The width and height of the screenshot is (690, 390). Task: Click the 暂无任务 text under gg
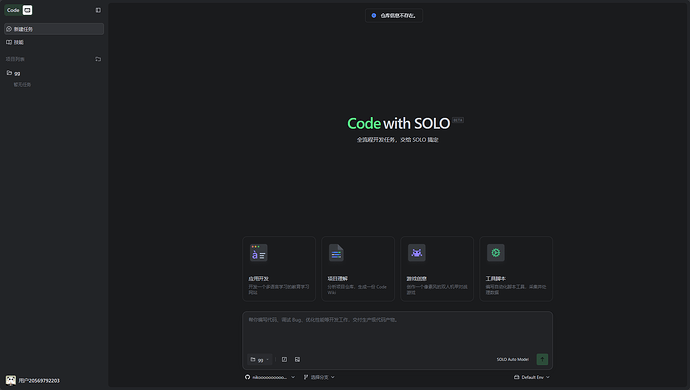click(x=22, y=85)
